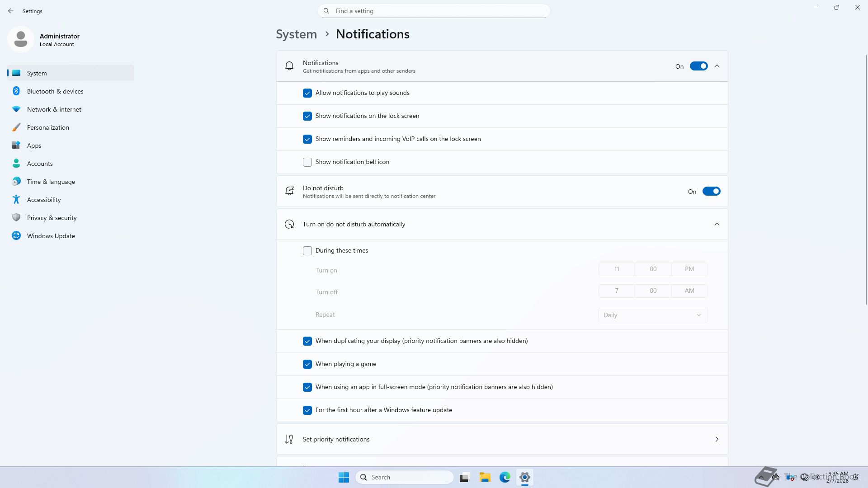Open Accessibility settings
The width and height of the screenshot is (868, 488).
[x=44, y=200]
